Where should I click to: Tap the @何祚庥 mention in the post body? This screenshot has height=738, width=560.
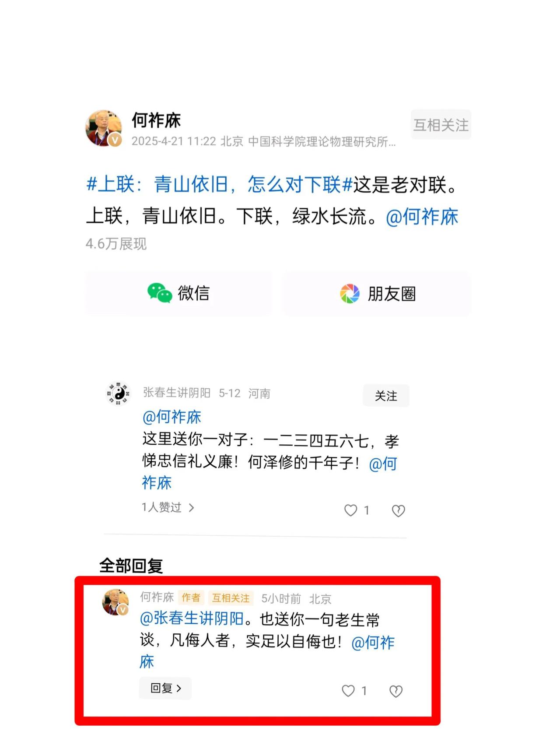[422, 217]
